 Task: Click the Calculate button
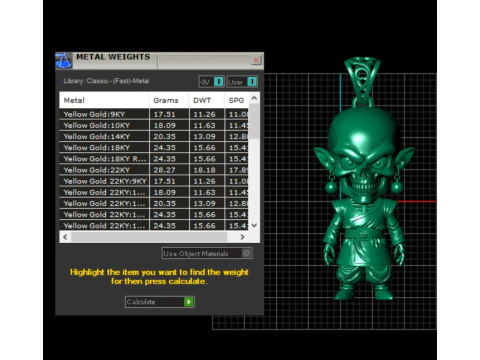click(160, 302)
